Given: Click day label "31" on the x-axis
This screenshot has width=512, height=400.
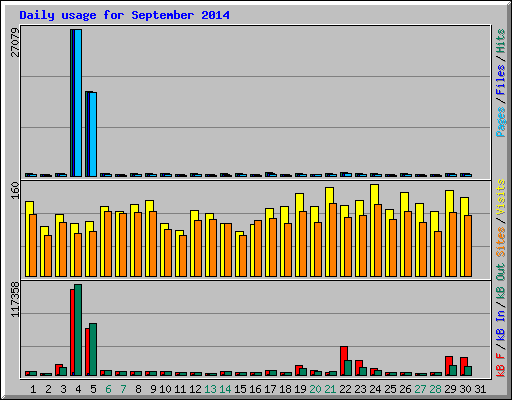Looking at the screenshot, I should click(x=480, y=389).
